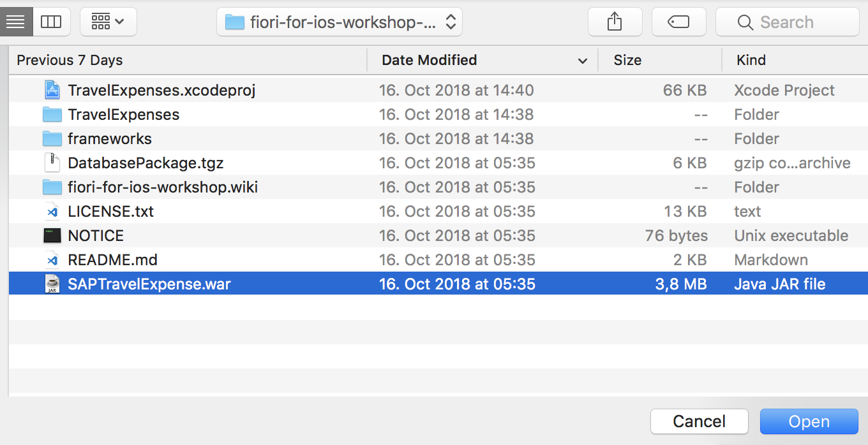Select the README.md file icon

point(52,260)
